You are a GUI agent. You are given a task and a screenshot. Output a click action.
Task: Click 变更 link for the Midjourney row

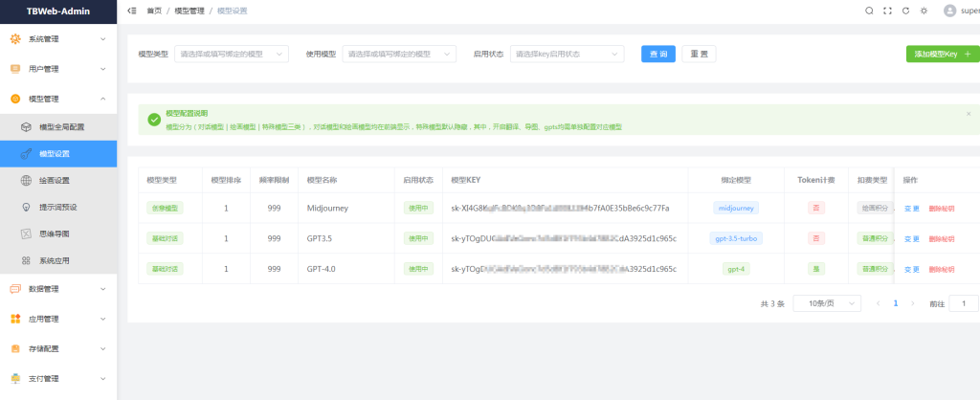coord(911,209)
